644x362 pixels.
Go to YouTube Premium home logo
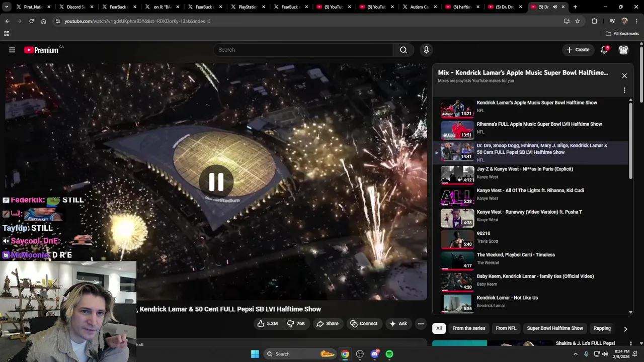pos(41,50)
